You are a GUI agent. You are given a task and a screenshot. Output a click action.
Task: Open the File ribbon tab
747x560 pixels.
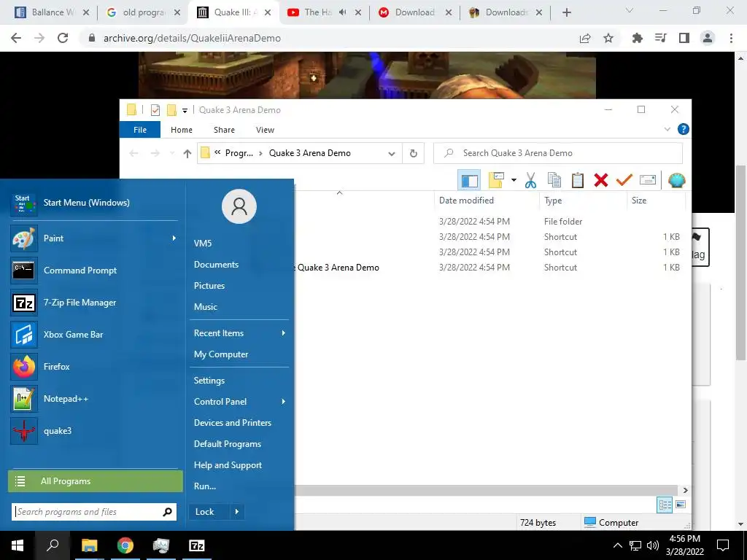coord(140,130)
